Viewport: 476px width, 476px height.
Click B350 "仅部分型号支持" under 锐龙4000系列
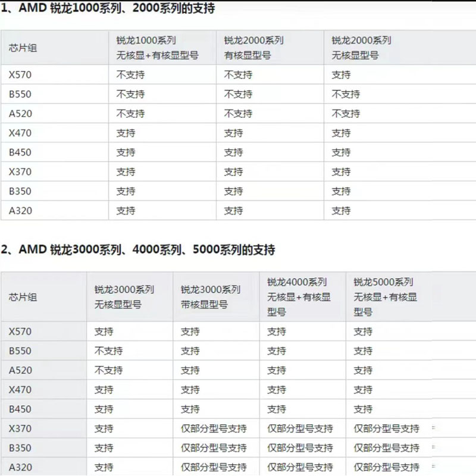(300, 448)
